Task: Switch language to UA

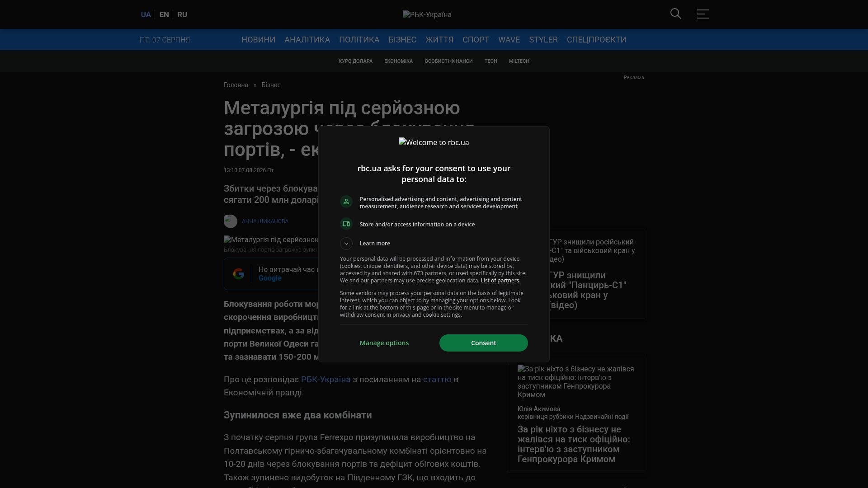Action: click(146, 14)
